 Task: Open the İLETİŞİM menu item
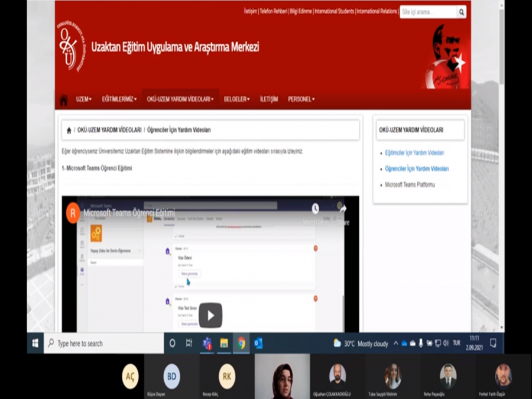click(x=269, y=99)
